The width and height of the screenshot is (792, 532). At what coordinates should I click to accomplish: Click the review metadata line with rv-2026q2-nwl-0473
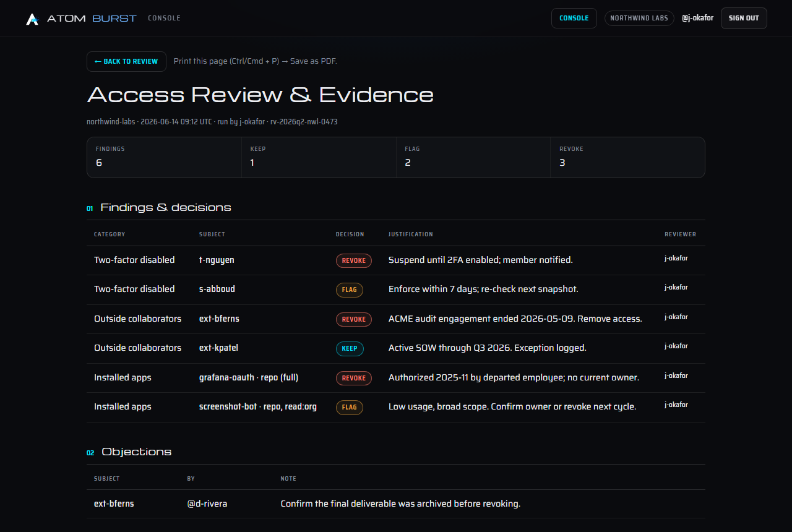click(212, 122)
